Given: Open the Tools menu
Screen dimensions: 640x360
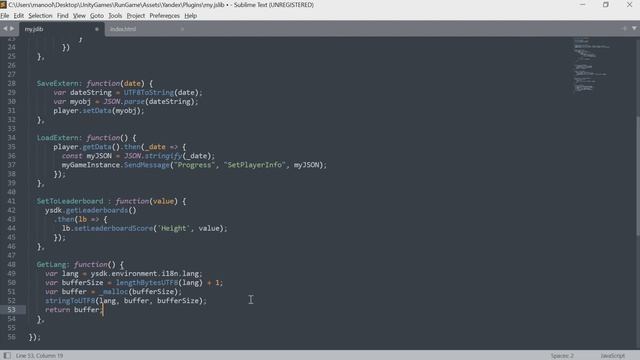Looking at the screenshot, I should pyautogui.click(x=115, y=16).
